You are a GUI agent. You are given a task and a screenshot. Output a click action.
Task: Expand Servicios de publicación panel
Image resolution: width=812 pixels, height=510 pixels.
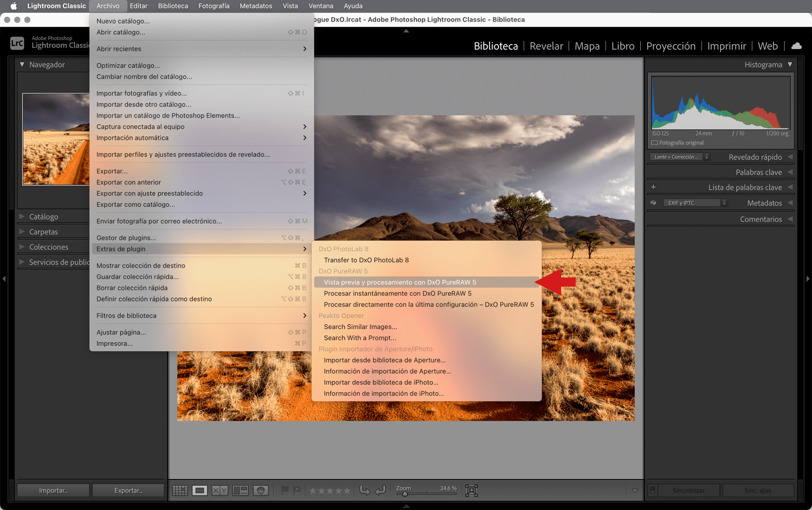point(22,262)
